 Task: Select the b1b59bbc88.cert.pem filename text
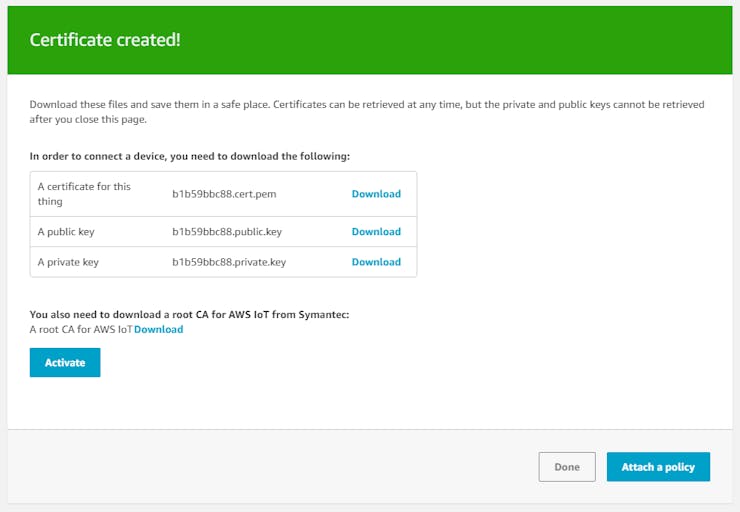pyautogui.click(x=224, y=194)
